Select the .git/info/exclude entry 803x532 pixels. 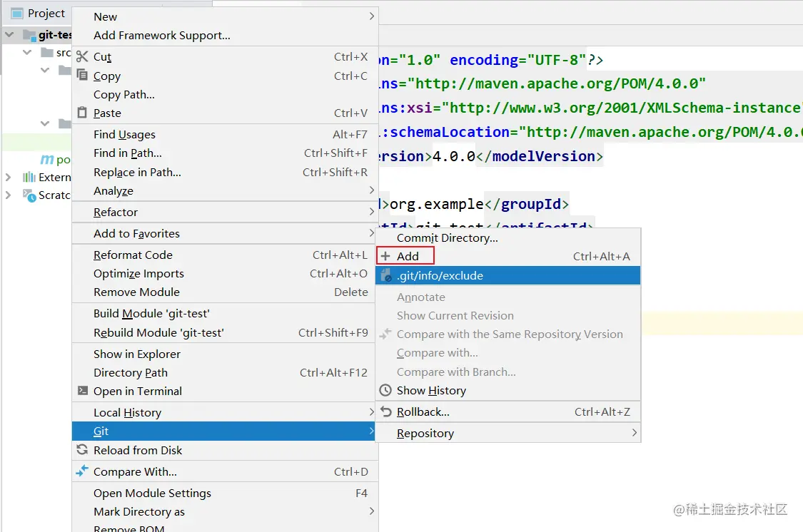(508, 275)
